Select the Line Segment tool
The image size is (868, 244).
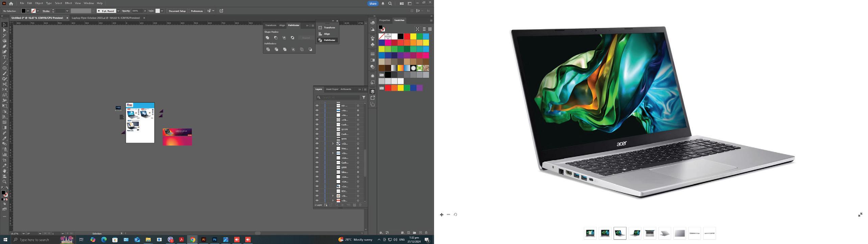[x=4, y=63]
